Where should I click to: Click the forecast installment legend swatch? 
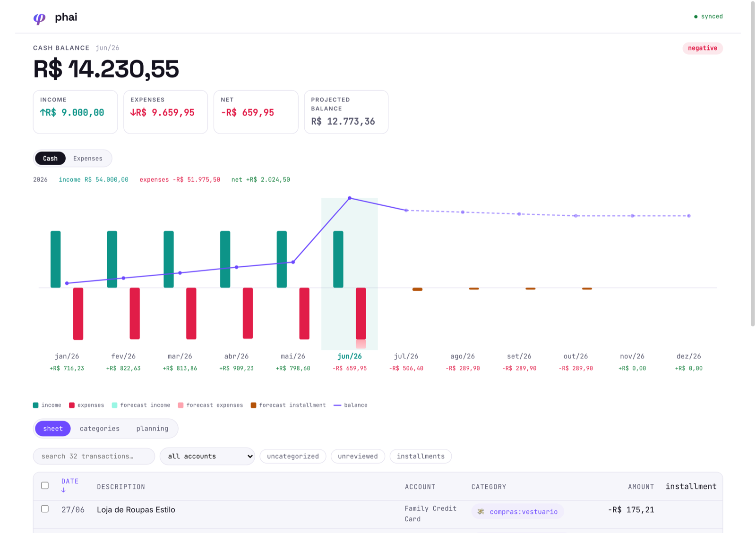coord(254,405)
